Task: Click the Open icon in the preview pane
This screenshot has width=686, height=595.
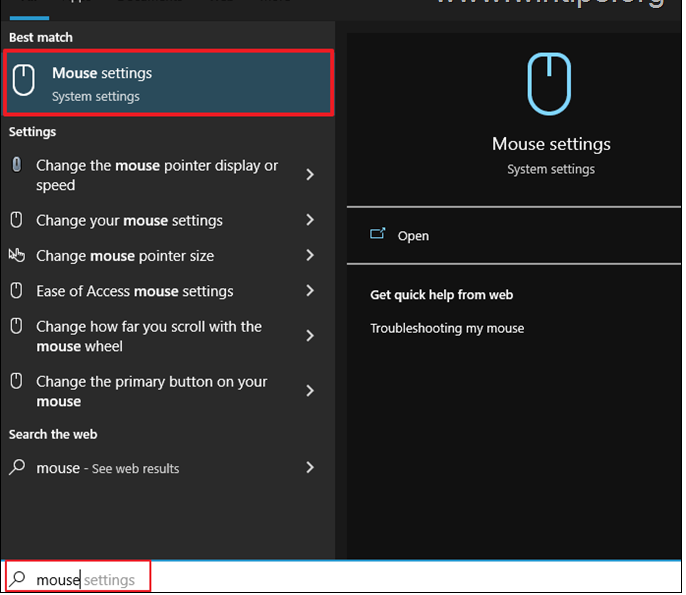Action: click(x=378, y=235)
